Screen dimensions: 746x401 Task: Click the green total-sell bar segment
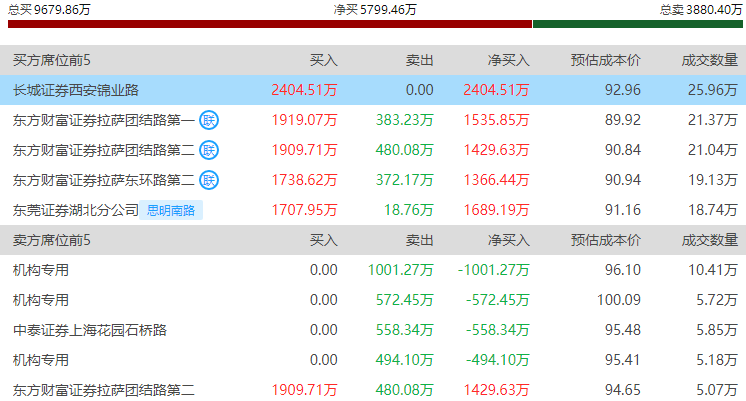click(638, 24)
